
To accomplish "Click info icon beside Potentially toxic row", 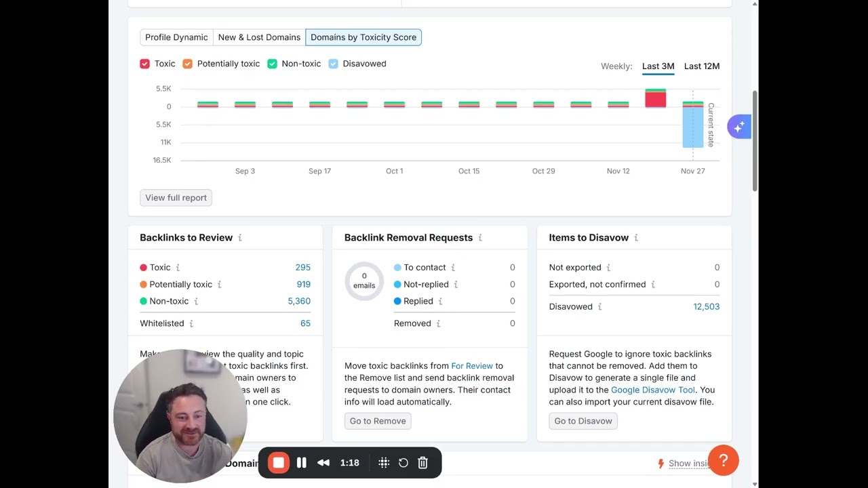I will click(x=219, y=285).
